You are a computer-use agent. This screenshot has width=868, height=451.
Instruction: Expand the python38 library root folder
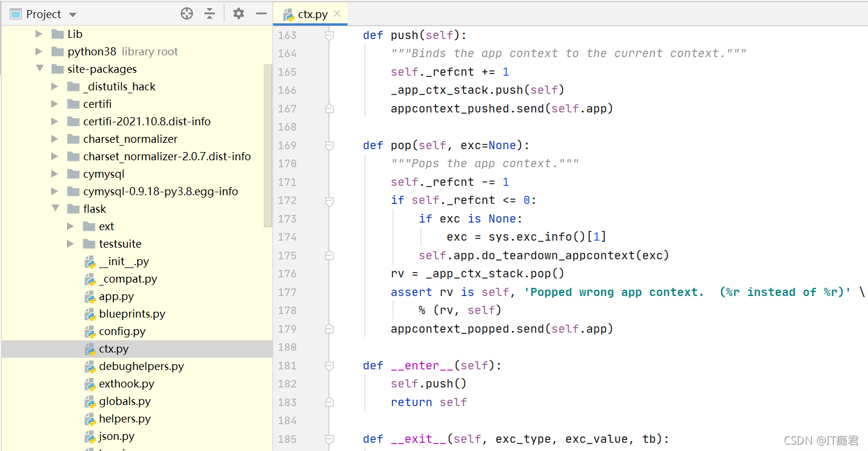point(39,52)
